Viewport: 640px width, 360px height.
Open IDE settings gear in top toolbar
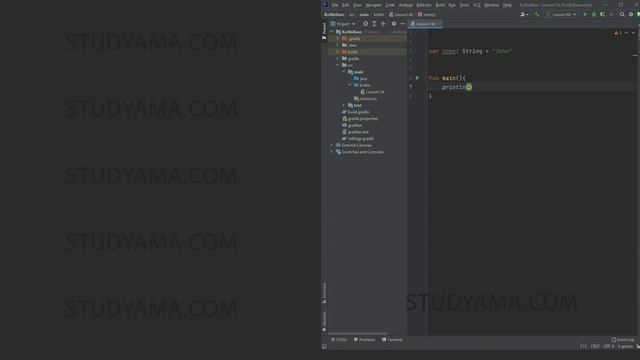[x=631, y=14]
